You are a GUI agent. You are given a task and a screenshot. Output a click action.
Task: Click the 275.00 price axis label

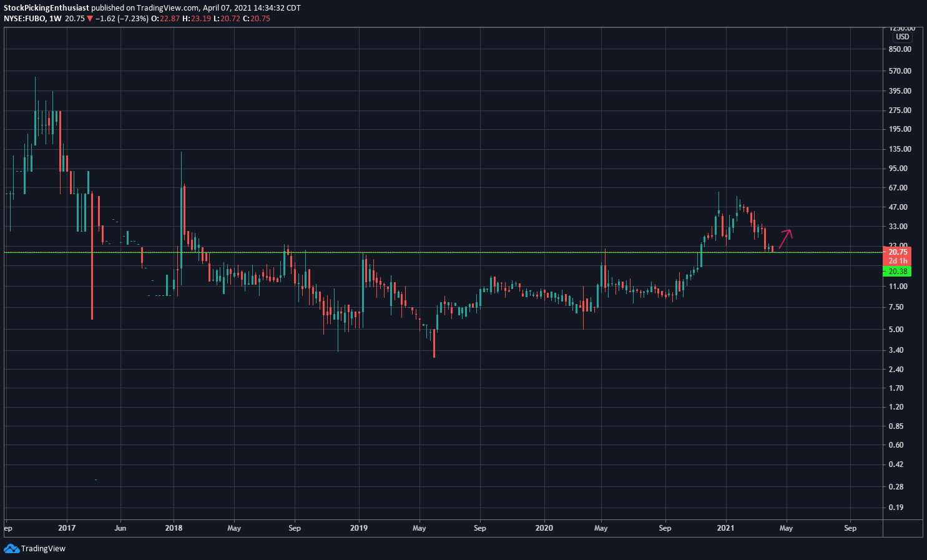[x=900, y=111]
